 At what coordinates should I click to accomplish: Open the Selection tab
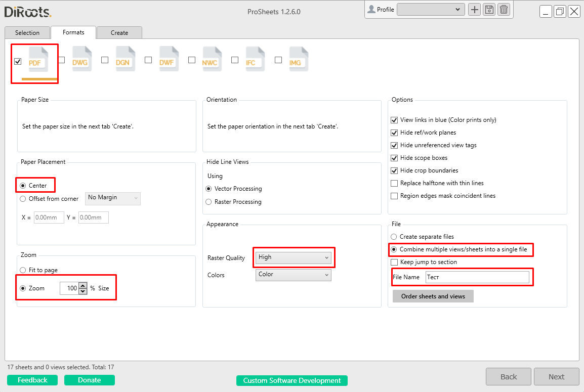point(27,32)
